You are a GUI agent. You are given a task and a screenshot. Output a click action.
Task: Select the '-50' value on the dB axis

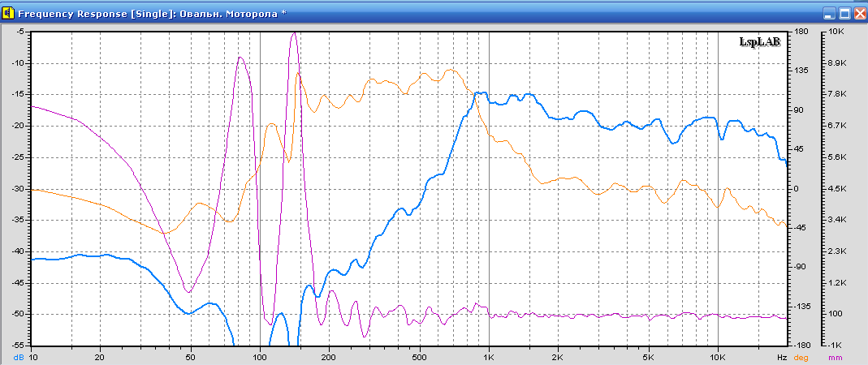pyautogui.click(x=18, y=314)
